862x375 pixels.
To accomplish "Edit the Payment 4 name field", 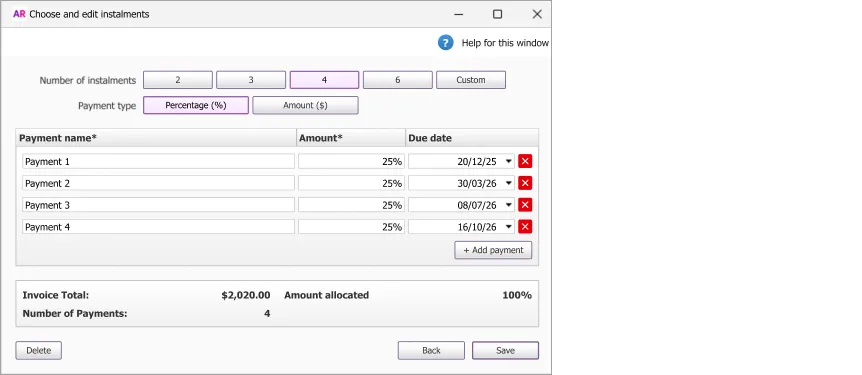I will 158,227.
